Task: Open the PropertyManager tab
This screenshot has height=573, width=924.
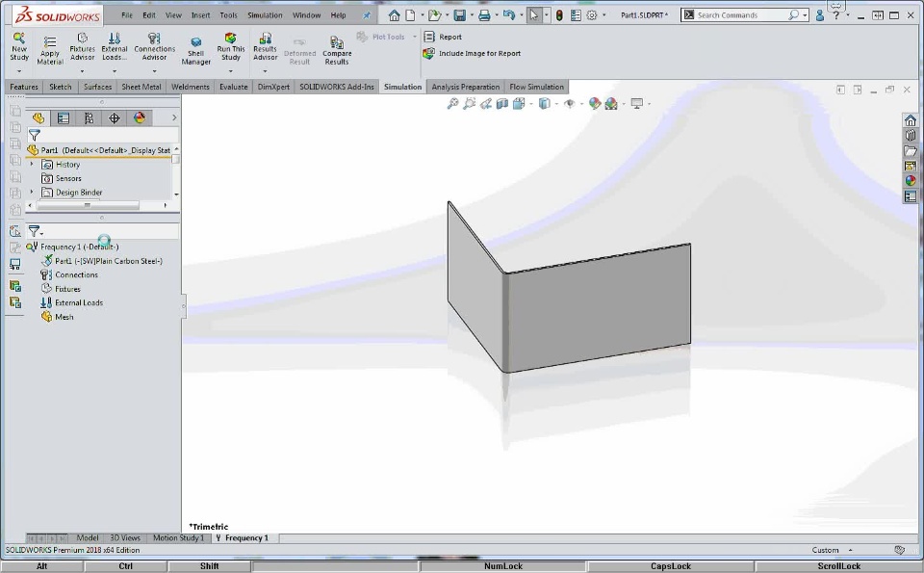Action: [64, 117]
